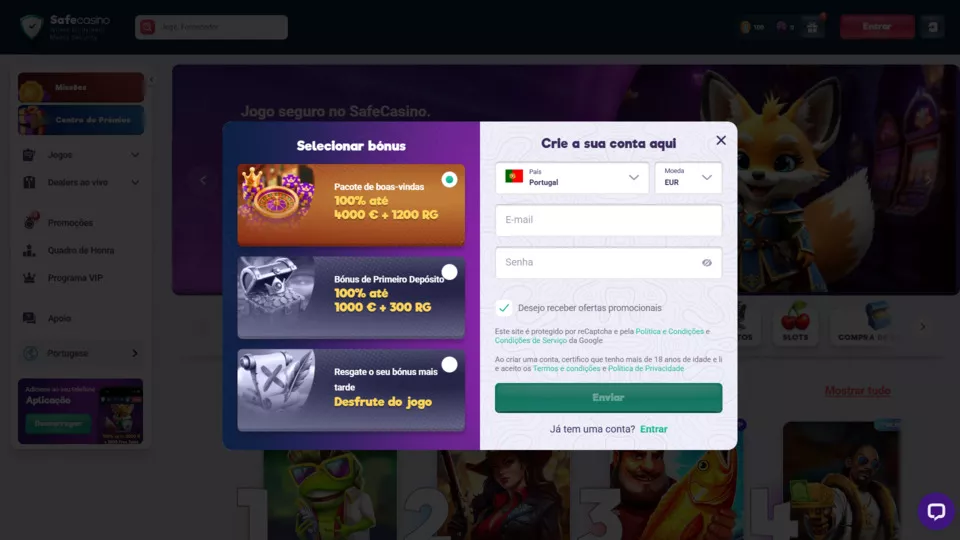Select Pacote de boas-vindas bonus radio
The width and height of the screenshot is (960, 540).
pos(449,179)
